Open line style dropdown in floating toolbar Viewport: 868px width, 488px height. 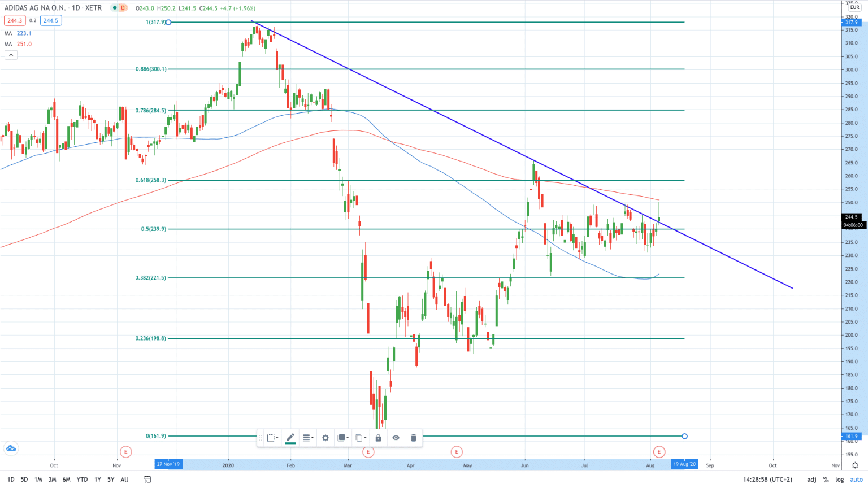click(308, 438)
